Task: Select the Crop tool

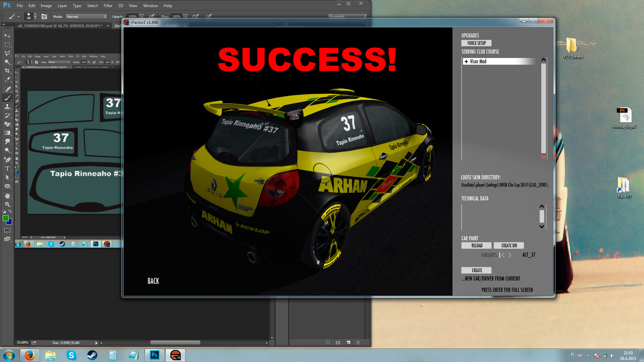Action: (x=7, y=70)
